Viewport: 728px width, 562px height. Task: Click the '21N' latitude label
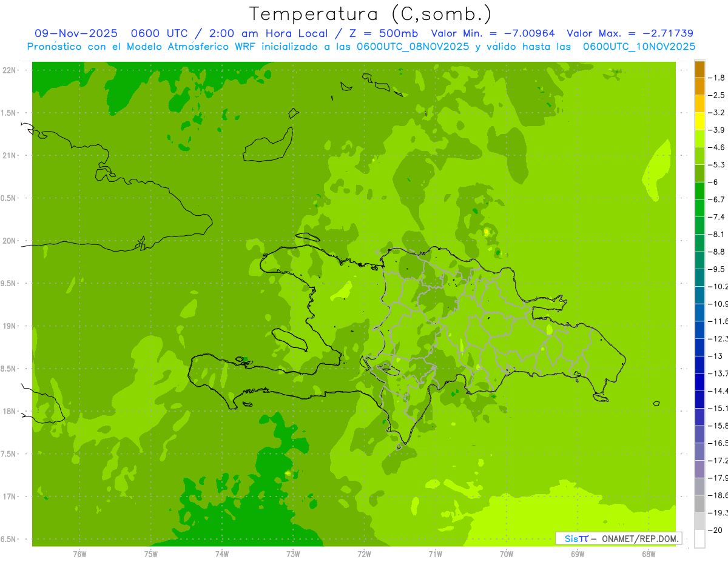10,155
